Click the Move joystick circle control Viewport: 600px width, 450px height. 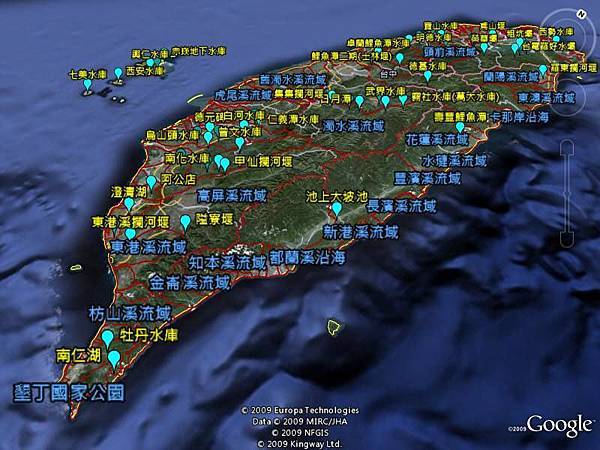569,97
